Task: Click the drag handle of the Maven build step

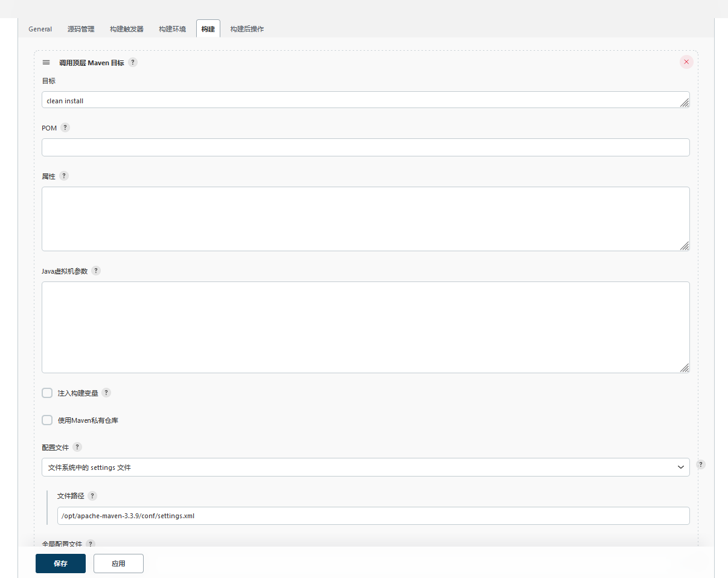Action: [x=46, y=62]
